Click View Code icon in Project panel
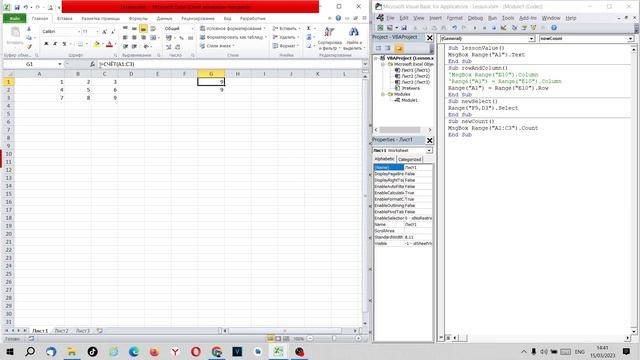The image size is (640, 360). (378, 48)
